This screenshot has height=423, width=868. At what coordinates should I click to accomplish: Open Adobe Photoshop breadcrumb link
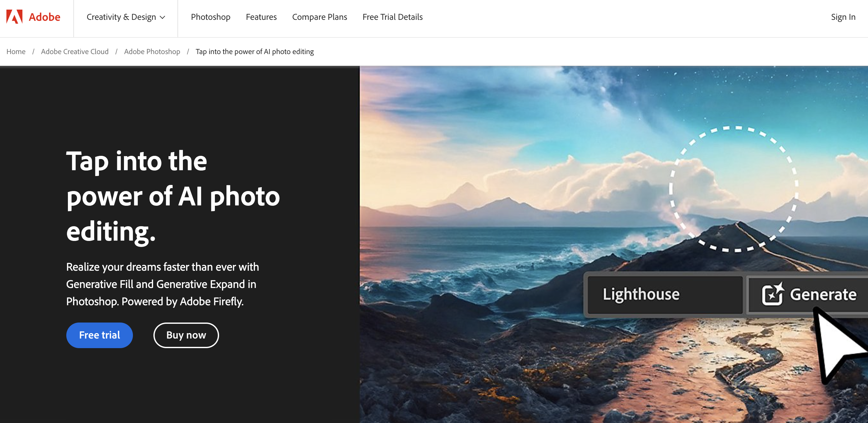[152, 52]
